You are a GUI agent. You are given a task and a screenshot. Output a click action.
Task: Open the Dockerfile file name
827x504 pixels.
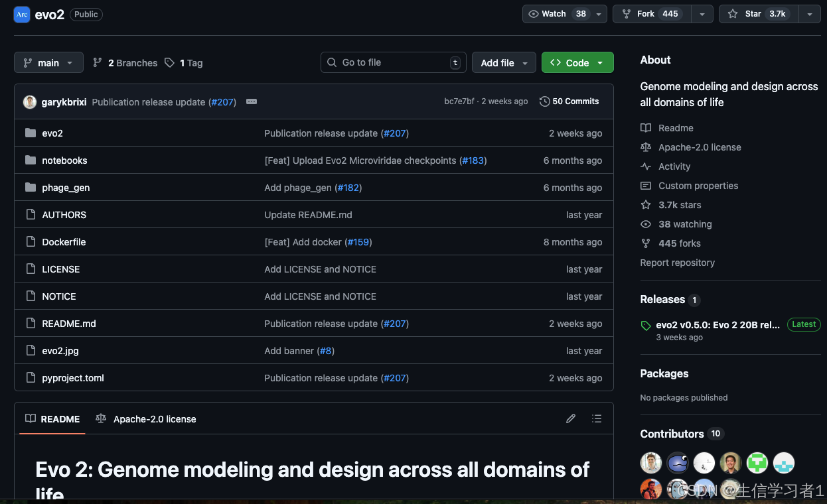(x=64, y=242)
